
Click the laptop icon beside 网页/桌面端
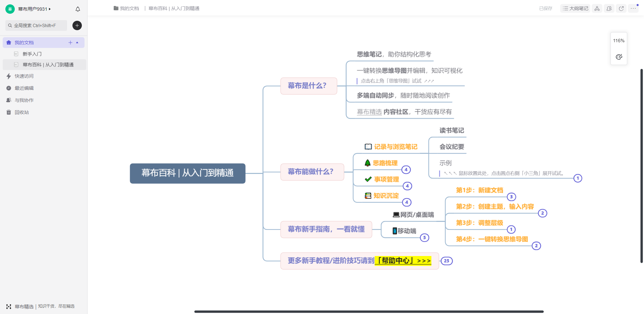tap(396, 215)
